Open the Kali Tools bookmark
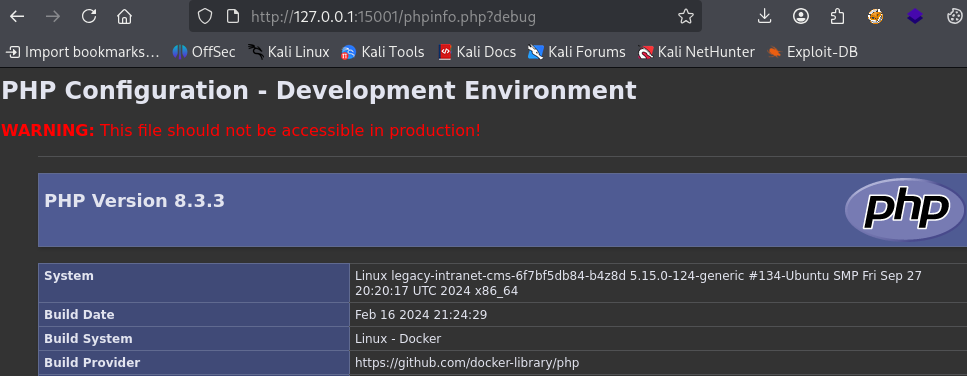 [383, 52]
